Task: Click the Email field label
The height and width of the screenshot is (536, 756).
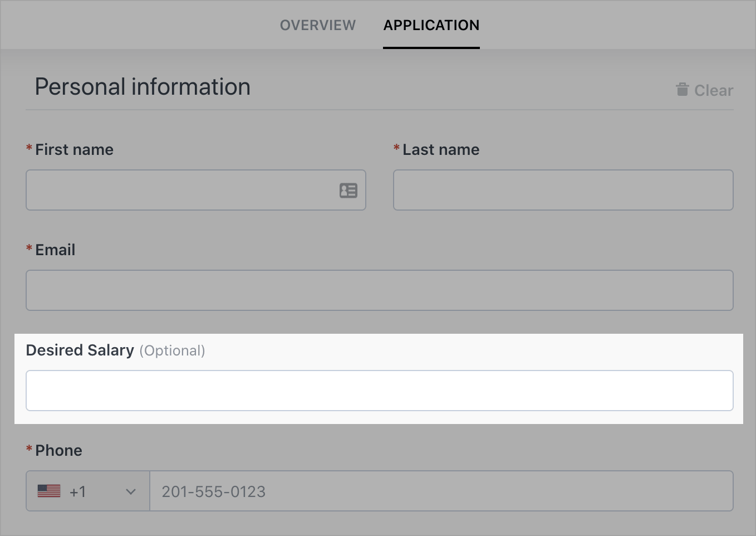Action: pos(55,250)
